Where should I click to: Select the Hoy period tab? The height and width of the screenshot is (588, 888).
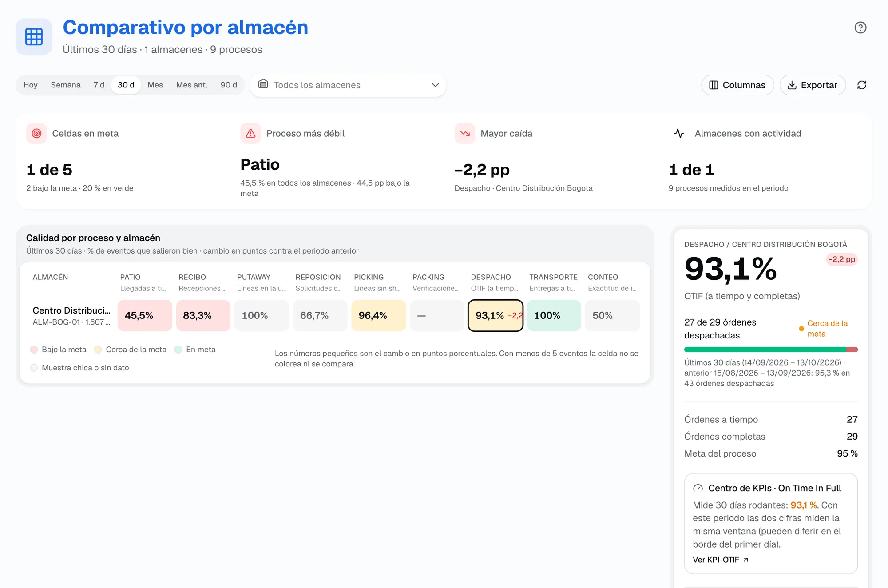pos(31,85)
